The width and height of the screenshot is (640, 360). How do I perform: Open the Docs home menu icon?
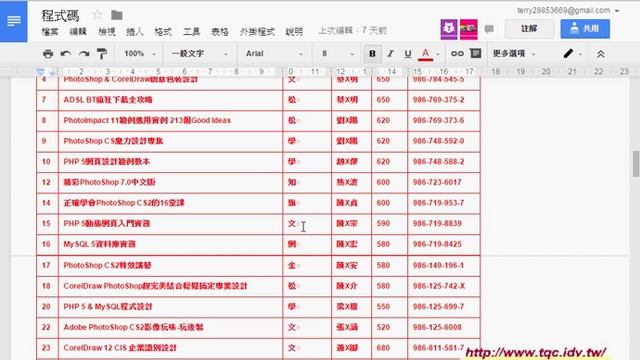13,21
